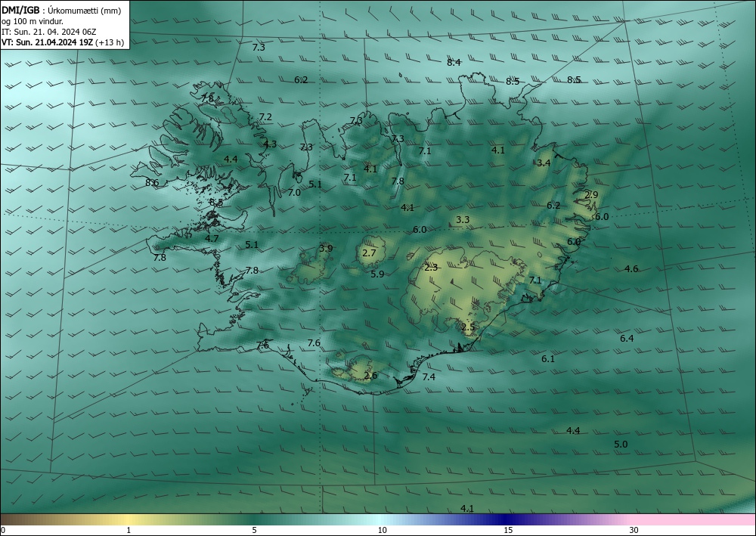The image size is (756, 536).
Task: Click the 'og 100 m vindur.' subtitle text
Action: tap(33, 21)
